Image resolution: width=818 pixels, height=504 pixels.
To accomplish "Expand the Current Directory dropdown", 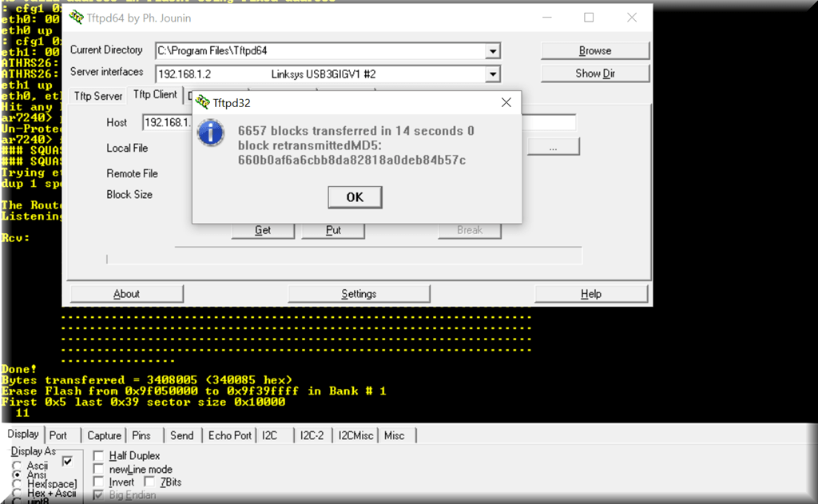I will pyautogui.click(x=492, y=51).
